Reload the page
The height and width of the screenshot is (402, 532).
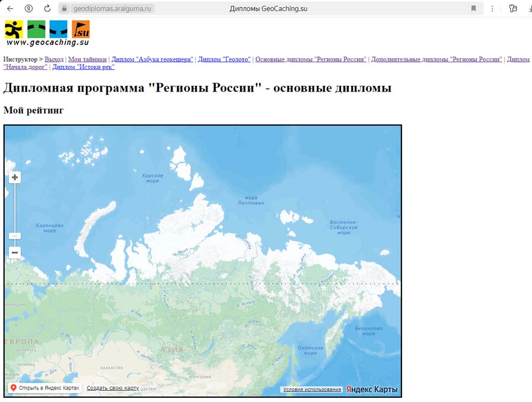[47, 8]
